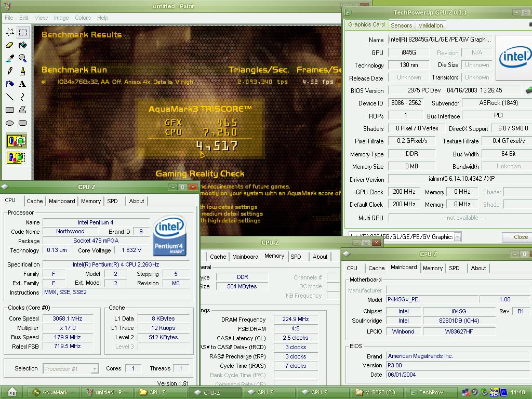Switch to the Validation tab in GPU-Z
Screen dimensions: 532x399
coord(431,25)
